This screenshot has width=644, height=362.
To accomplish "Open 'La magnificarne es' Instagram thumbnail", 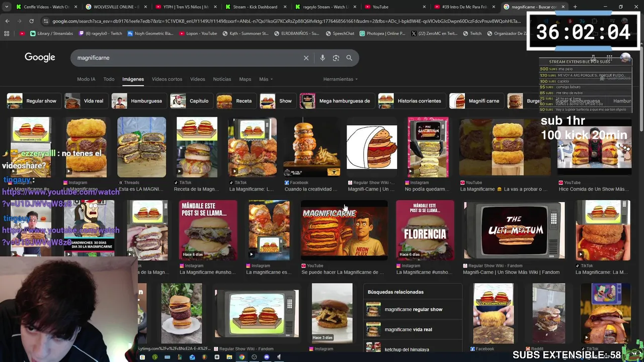I will coord(269,230).
